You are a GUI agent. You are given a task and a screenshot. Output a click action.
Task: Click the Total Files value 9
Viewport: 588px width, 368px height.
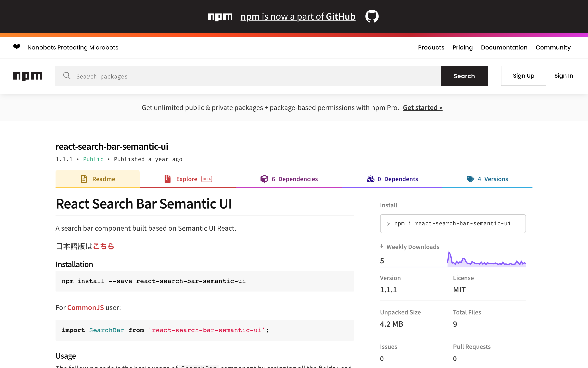[455, 324]
